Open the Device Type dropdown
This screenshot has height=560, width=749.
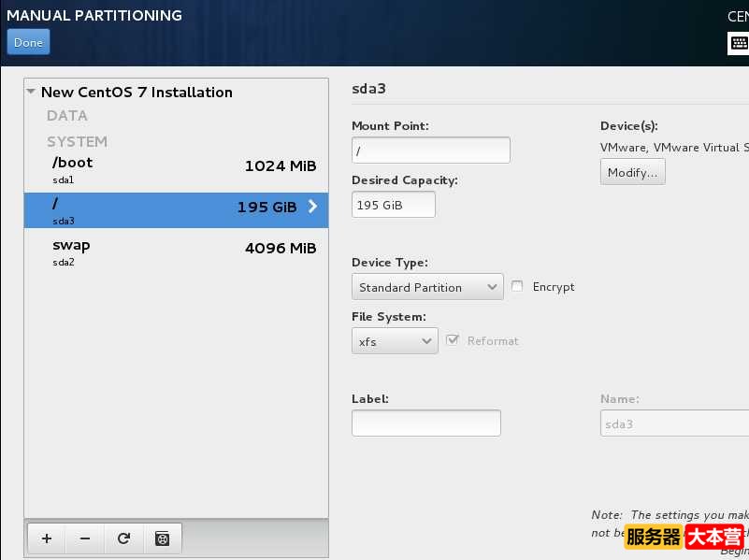pos(427,287)
